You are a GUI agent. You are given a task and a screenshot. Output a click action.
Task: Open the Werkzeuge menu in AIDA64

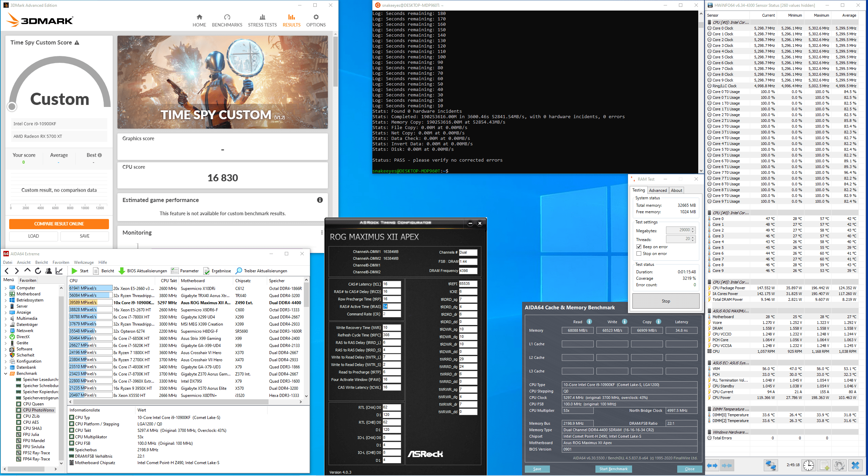coord(84,262)
